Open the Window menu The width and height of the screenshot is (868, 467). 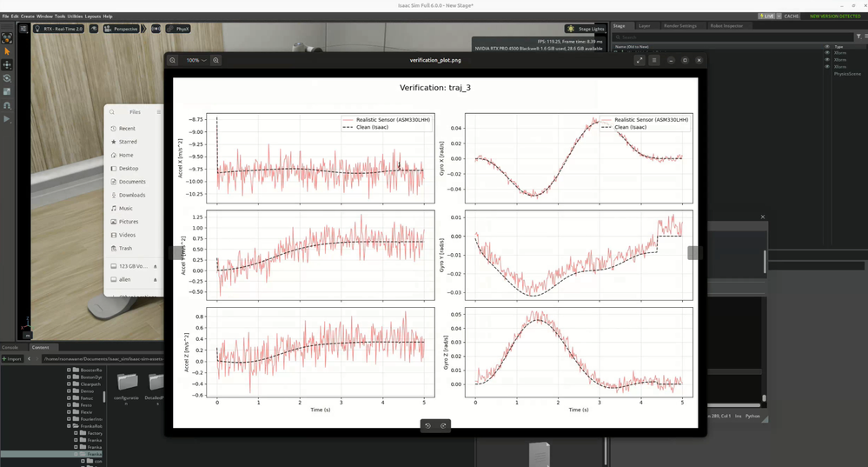[x=45, y=17]
